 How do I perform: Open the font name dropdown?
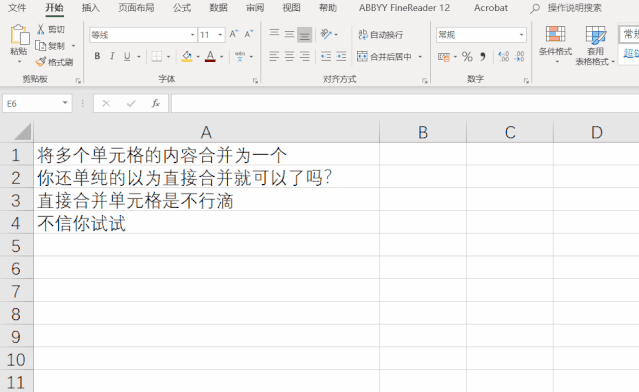(x=192, y=35)
